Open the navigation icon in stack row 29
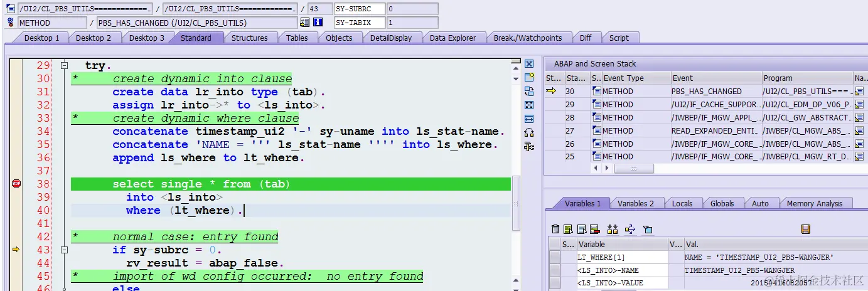This screenshot has width=868, height=291. [859, 105]
